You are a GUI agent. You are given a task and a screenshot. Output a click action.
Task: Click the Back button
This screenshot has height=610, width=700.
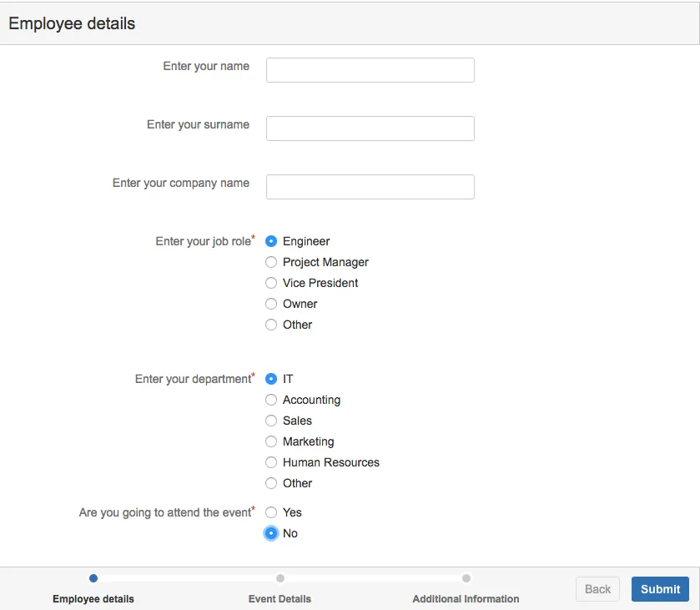(x=597, y=589)
